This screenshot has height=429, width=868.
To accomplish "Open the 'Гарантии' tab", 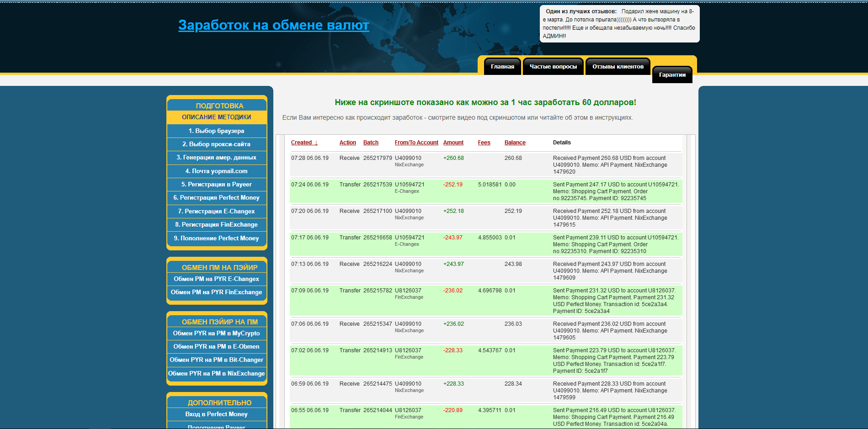I will (672, 75).
